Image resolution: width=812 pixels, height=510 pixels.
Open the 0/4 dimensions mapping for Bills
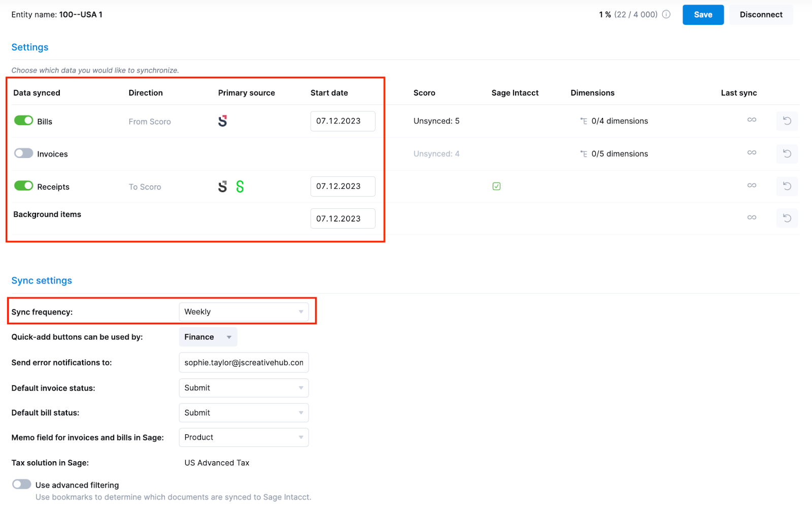619,121
